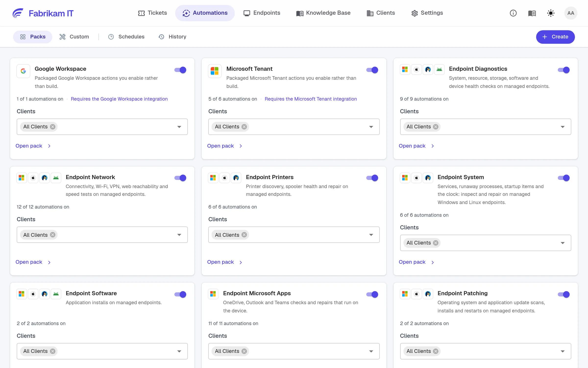Expand Clients dropdown arrow in Microsoft Tenant
Viewport: 588px width, 368px height.
[x=371, y=127]
